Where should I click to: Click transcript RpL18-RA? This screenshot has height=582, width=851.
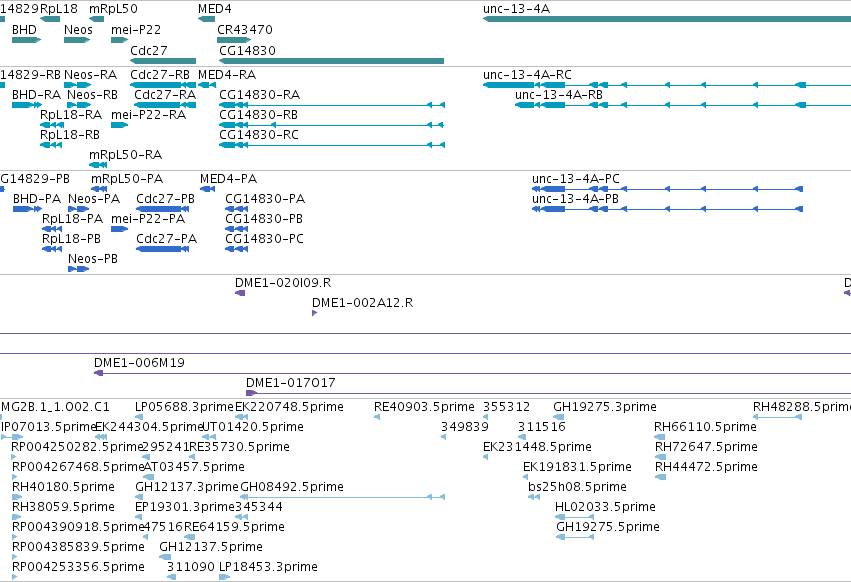click(52, 125)
